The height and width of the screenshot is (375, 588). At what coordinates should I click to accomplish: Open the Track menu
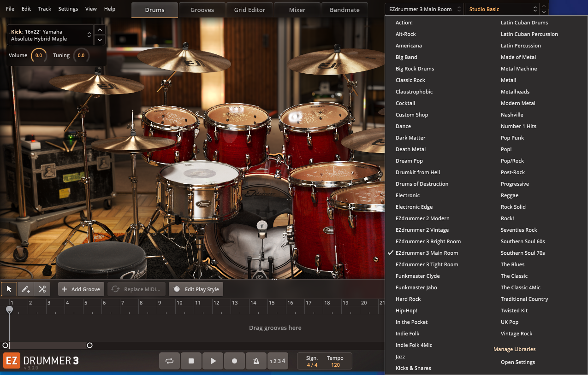click(x=45, y=9)
